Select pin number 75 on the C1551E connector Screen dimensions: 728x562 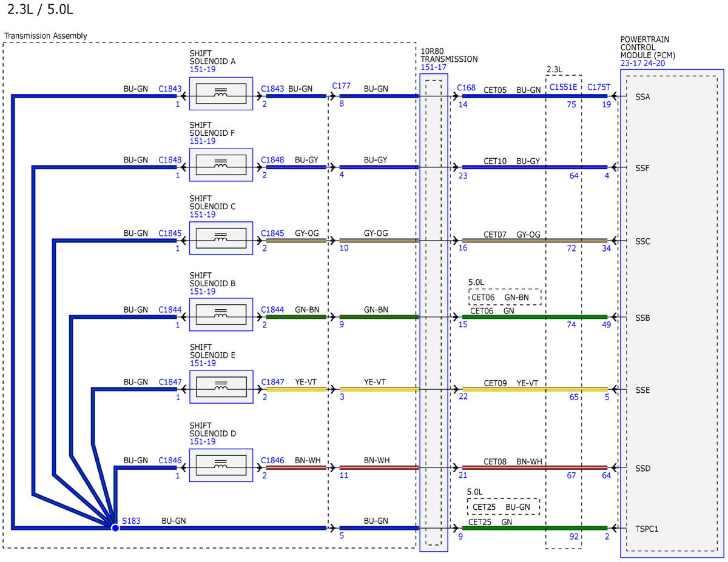pos(571,104)
